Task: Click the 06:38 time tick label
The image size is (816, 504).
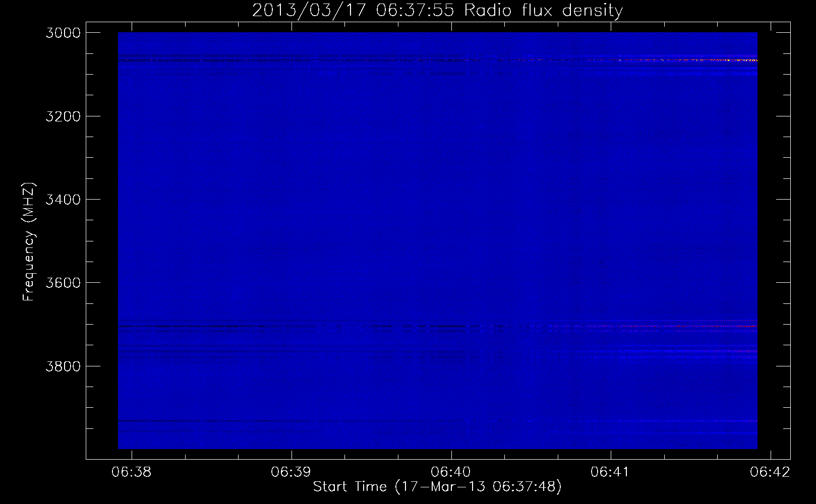Action: click(131, 472)
